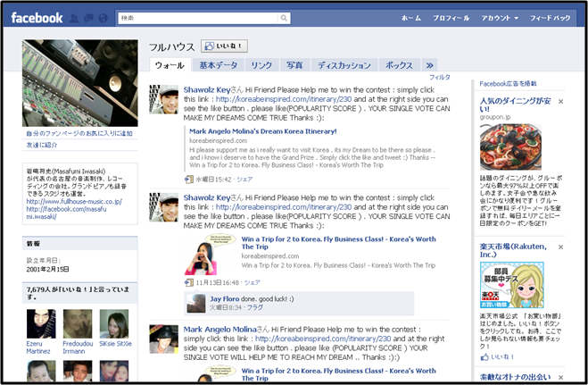Open facebook.com/masafumi.iwasaki link
Screen dimensions: 588x385
click(x=66, y=213)
